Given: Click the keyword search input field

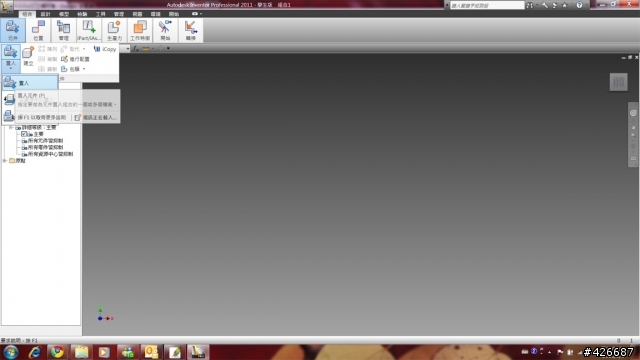Looking at the screenshot, I should tap(487, 5).
